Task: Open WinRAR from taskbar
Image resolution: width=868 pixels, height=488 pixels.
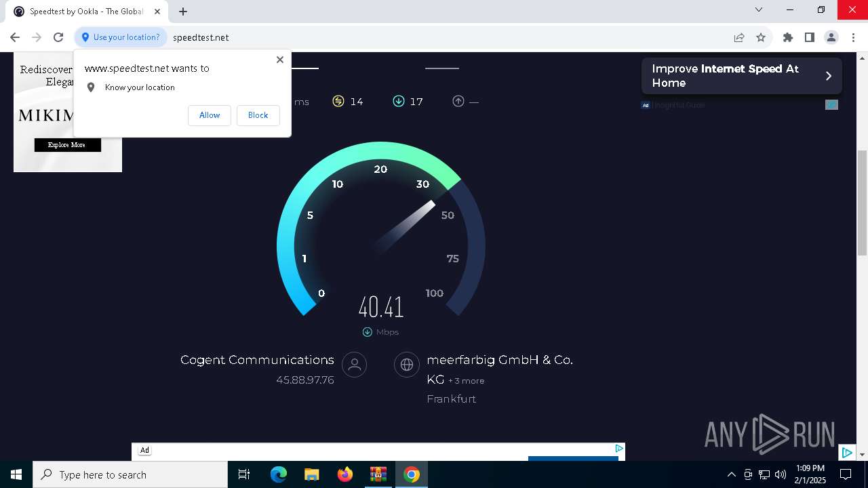Action: coord(378,474)
